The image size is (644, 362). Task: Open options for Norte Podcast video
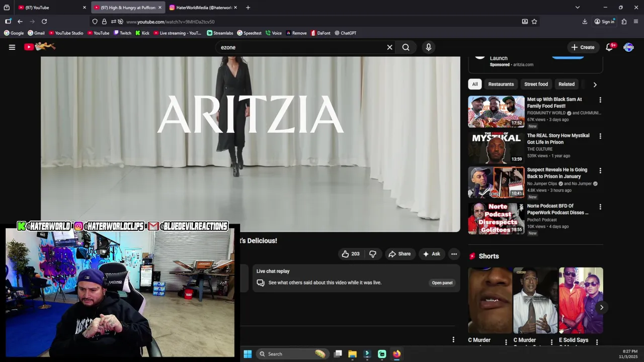pos(600,207)
